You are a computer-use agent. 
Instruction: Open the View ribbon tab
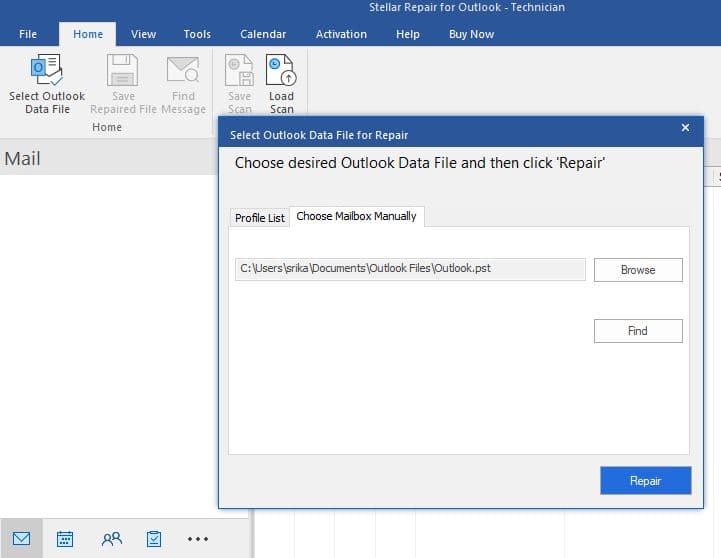143,34
